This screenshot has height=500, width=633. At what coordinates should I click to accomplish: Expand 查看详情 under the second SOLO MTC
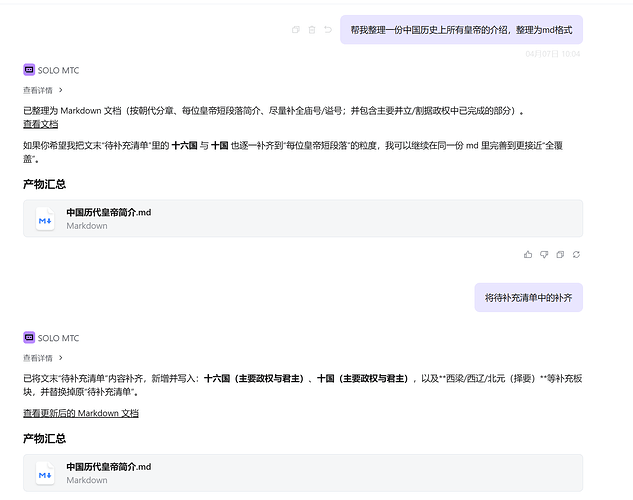click(x=43, y=357)
